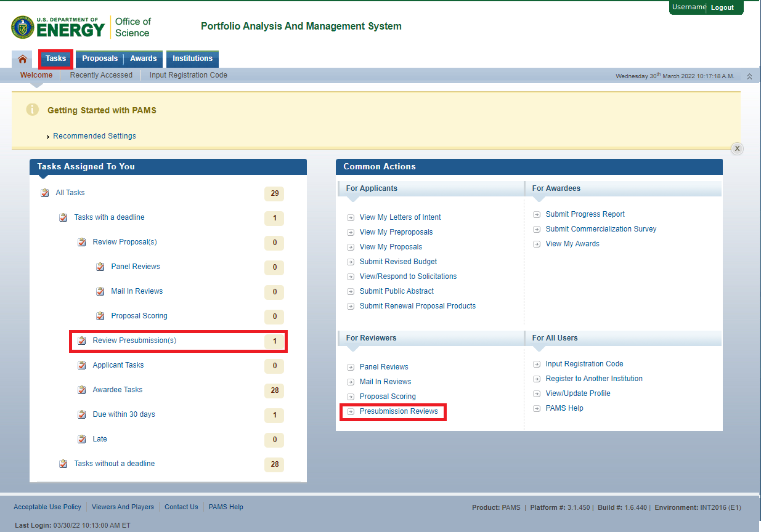Collapse the header with double chevron

(749, 76)
